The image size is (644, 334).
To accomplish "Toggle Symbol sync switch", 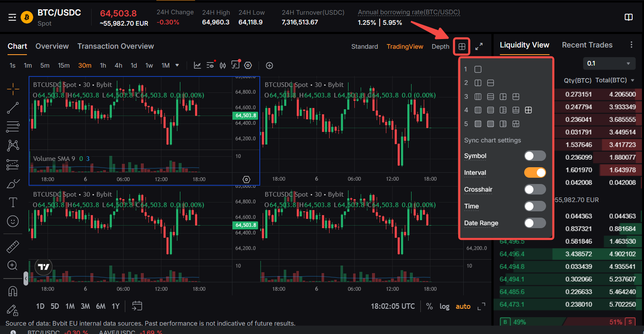I will click(535, 156).
